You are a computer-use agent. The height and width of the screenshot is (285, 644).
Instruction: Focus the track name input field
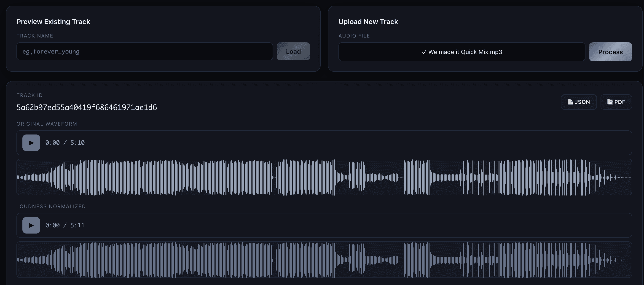pos(145,51)
